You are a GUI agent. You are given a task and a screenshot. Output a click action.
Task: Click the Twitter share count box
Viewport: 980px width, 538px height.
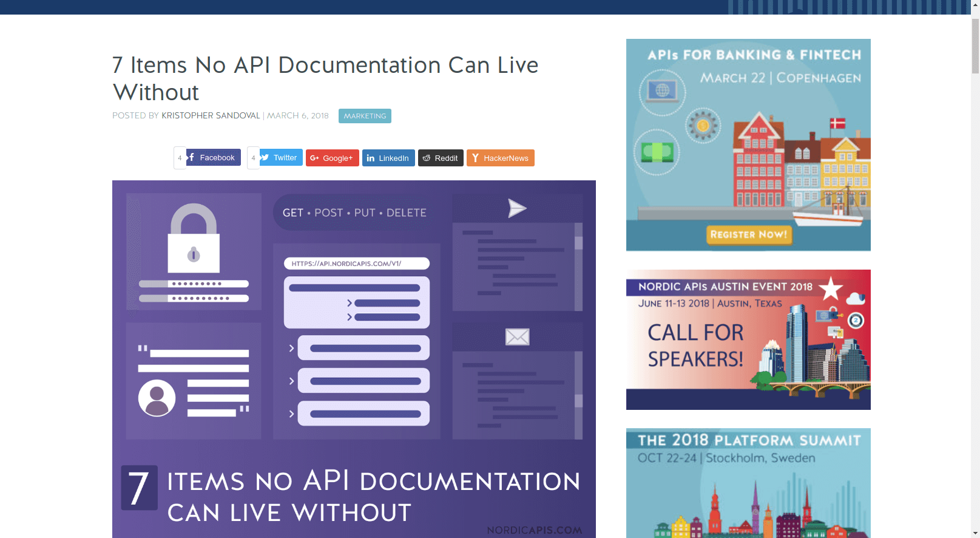253,158
